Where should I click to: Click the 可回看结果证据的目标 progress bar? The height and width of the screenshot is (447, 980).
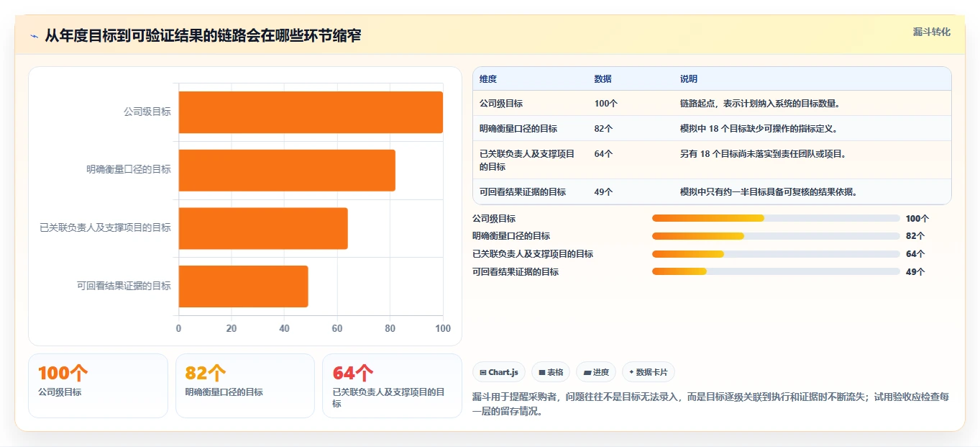click(776, 271)
